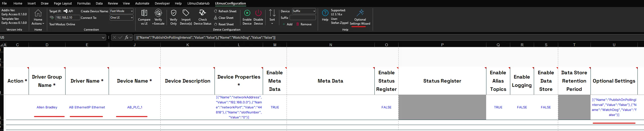The image size is (644, 131).
Task: Select column D header
Action: [x=47, y=45]
